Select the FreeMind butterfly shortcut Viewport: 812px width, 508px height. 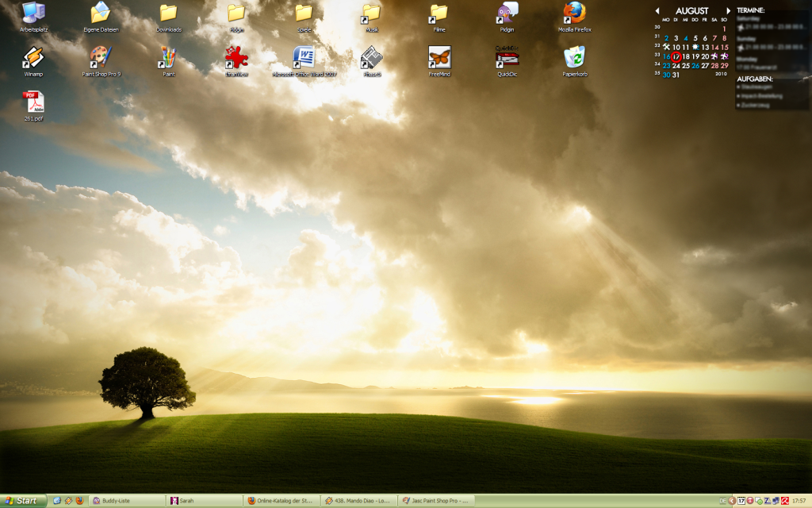(439, 62)
